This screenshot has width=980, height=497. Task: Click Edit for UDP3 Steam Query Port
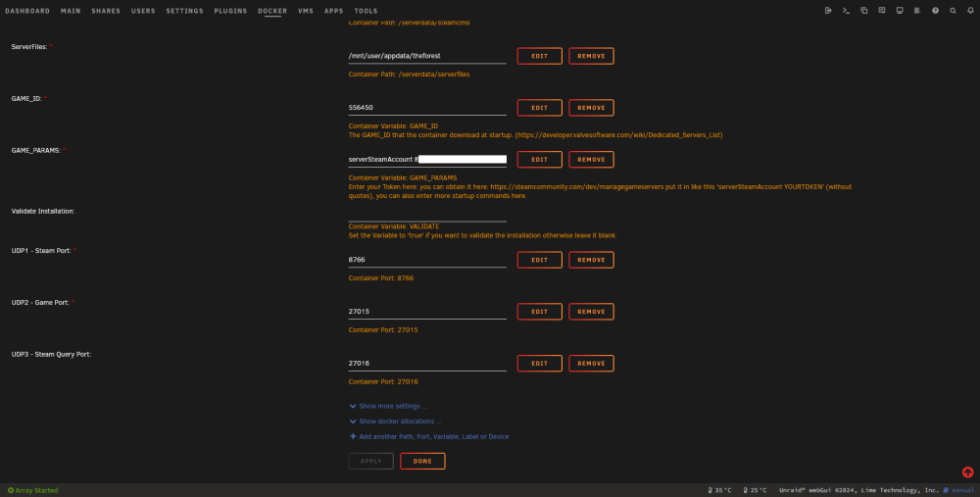click(539, 364)
